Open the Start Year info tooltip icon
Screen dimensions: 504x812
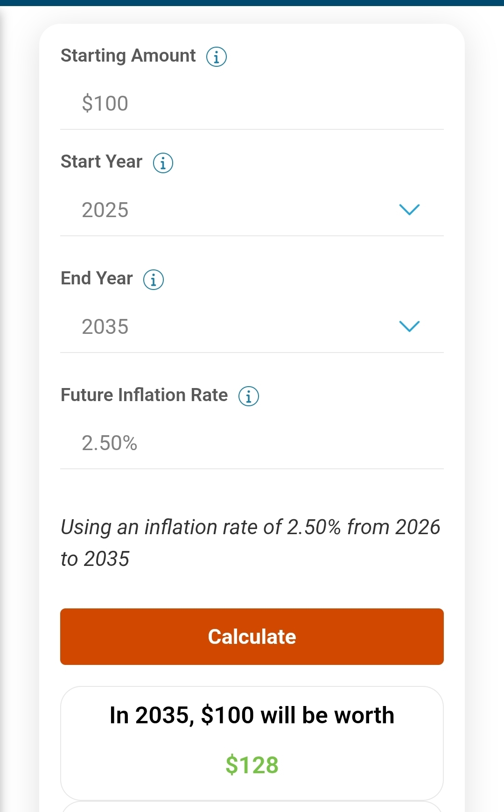[x=163, y=163]
